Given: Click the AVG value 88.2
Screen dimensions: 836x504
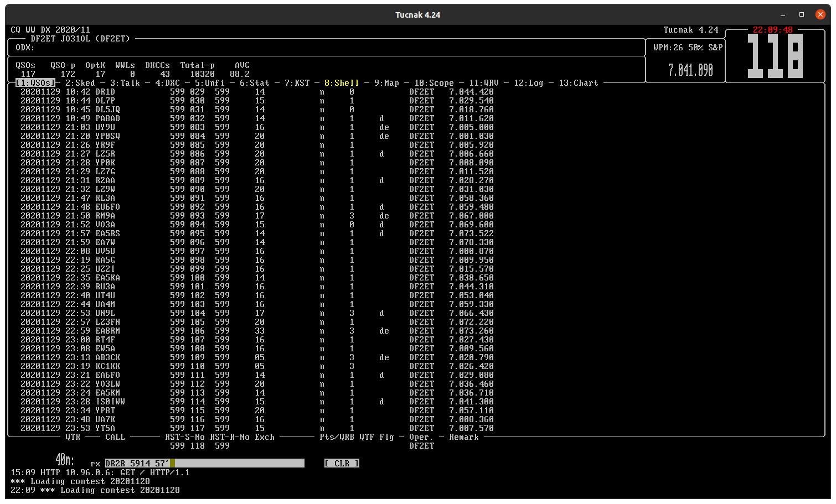Looking at the screenshot, I should point(240,74).
